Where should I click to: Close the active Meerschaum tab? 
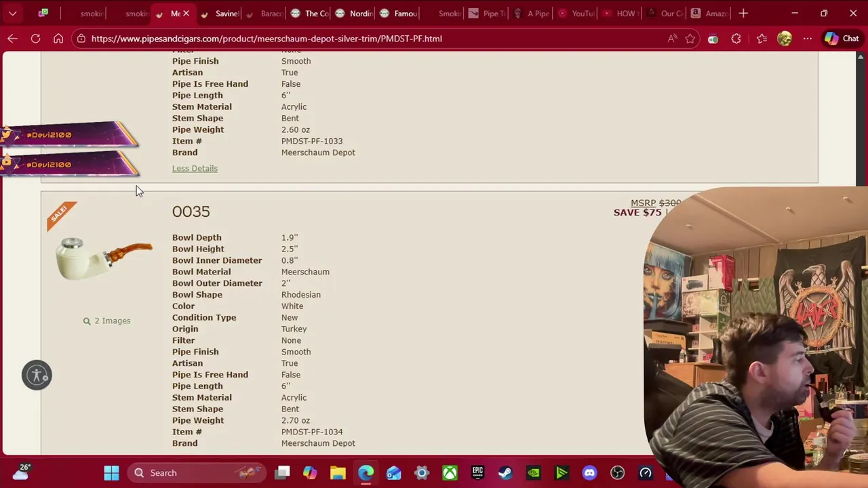[186, 13]
